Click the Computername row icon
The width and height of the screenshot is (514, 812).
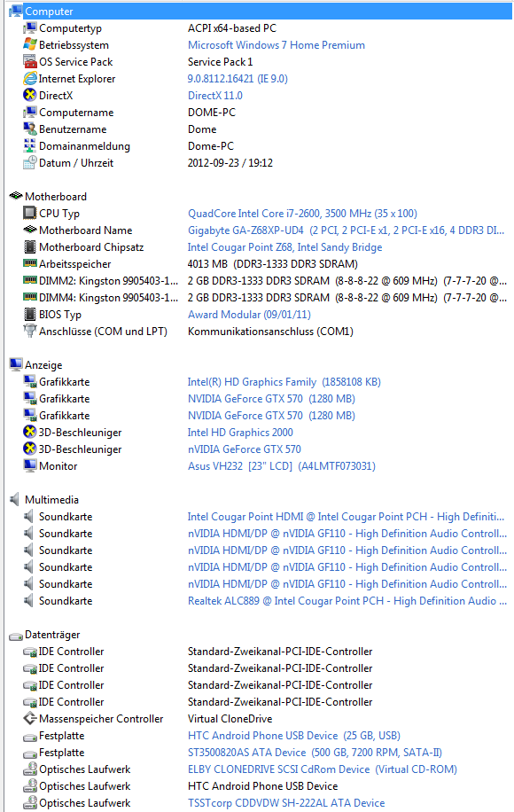[30, 112]
